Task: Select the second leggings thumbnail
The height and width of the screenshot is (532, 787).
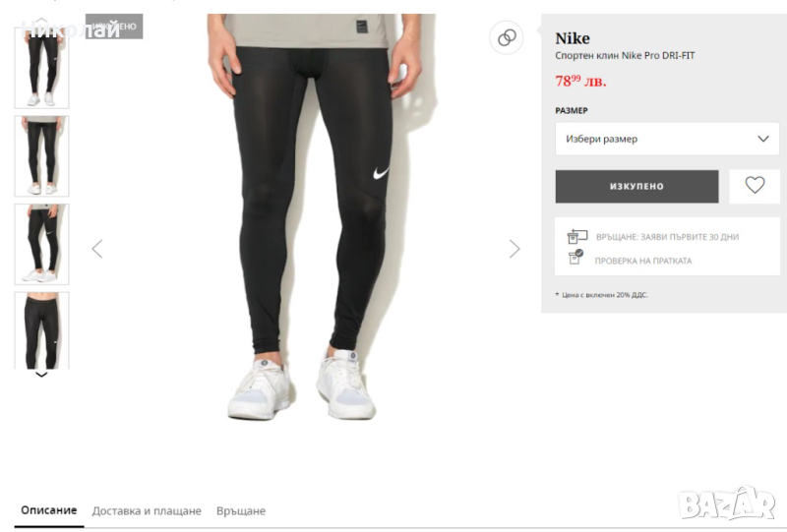Action: [41, 156]
